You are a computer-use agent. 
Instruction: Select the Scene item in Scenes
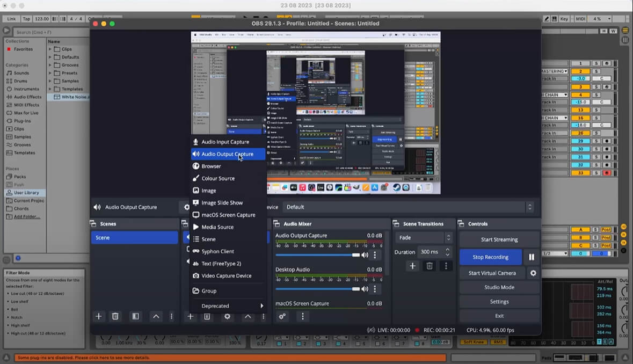tap(134, 238)
